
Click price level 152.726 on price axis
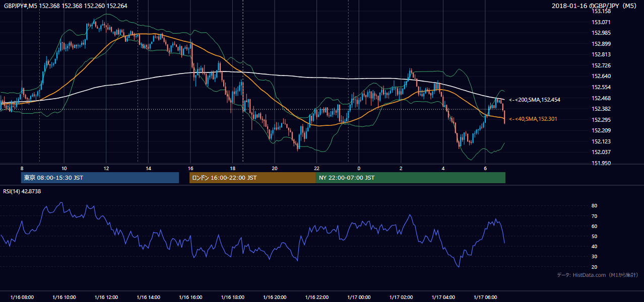(x=601, y=65)
